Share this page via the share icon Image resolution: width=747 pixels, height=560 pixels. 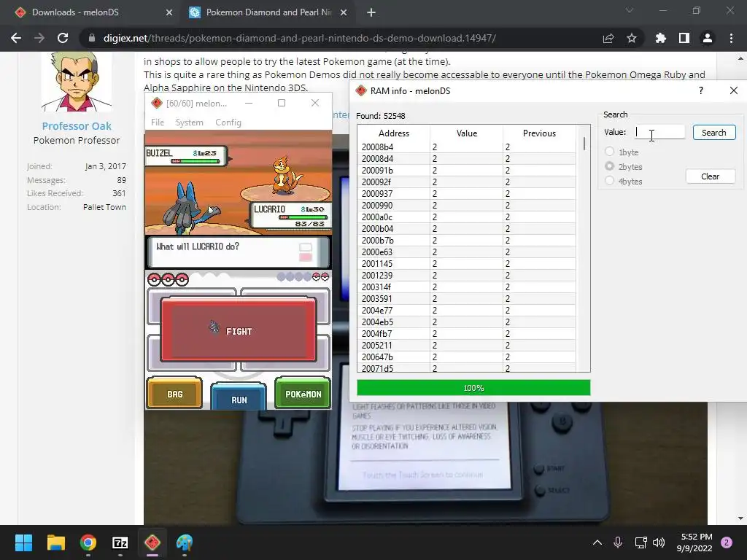(608, 38)
